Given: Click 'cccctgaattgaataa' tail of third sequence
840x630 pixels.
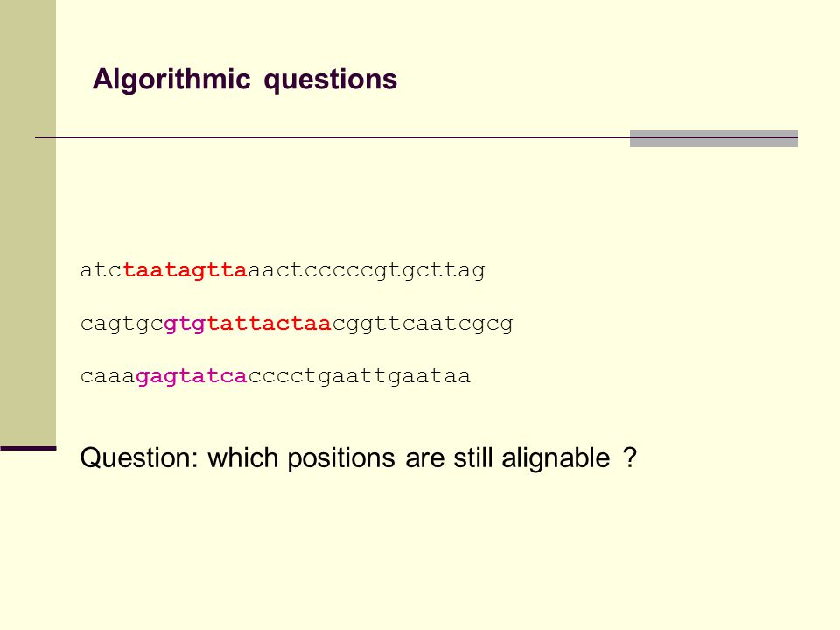Looking at the screenshot, I should 359,376.
